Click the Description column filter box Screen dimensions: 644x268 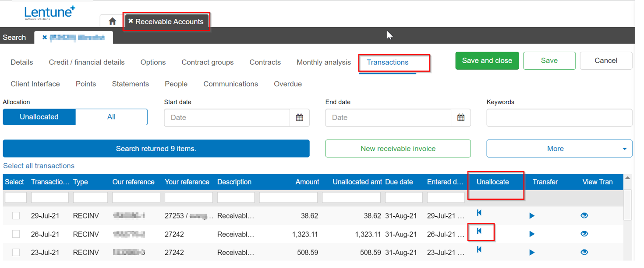(x=236, y=197)
